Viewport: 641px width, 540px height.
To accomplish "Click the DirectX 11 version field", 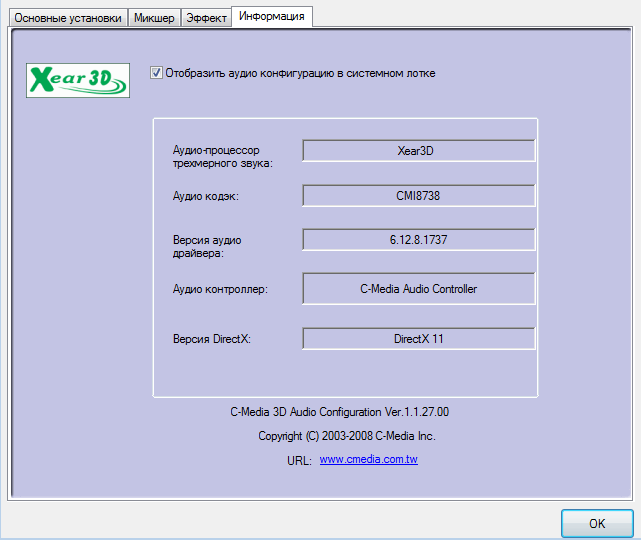I will pos(418,339).
